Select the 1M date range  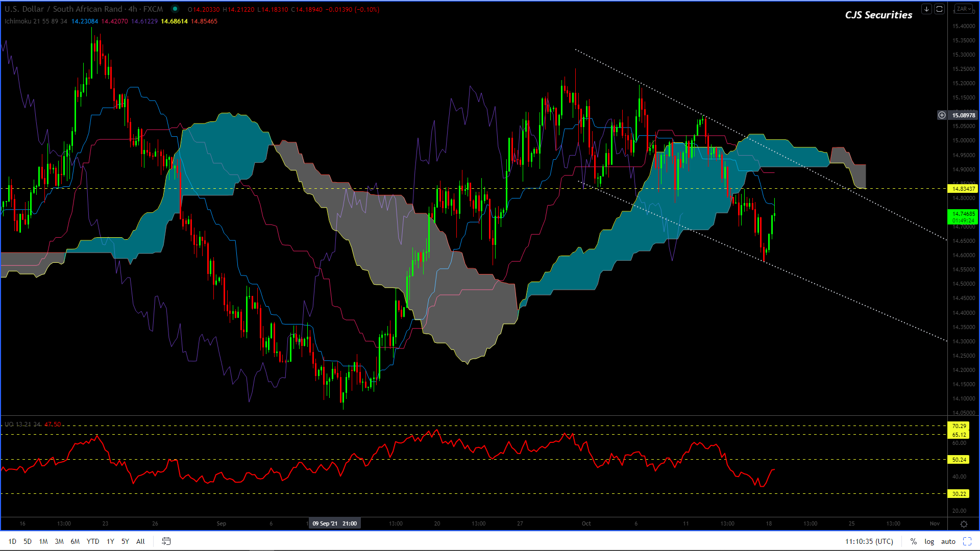(x=43, y=541)
